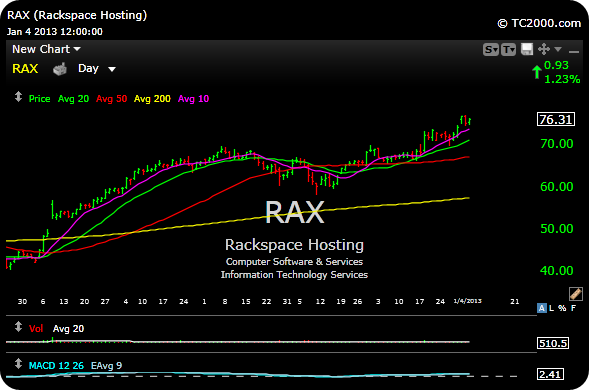Switch to logarithmic scale using L

tap(551, 308)
